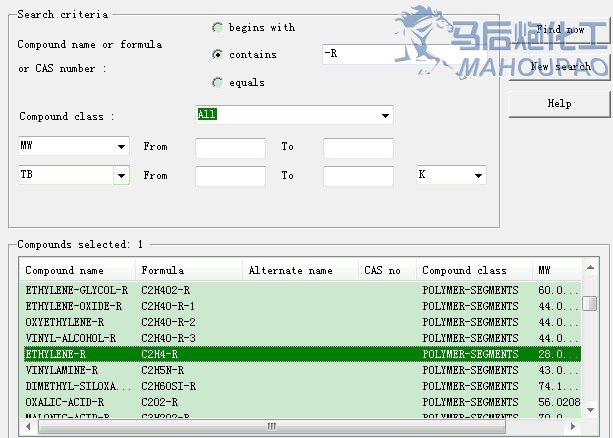Click the formula C2H4-R cell
The width and height of the screenshot is (613, 438).
[160, 354]
